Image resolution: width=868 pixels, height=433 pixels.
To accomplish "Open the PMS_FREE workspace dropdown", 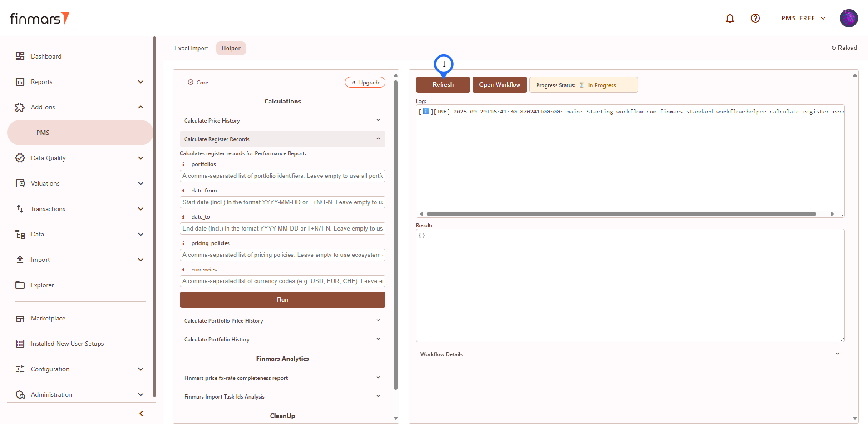I will 803,18.
